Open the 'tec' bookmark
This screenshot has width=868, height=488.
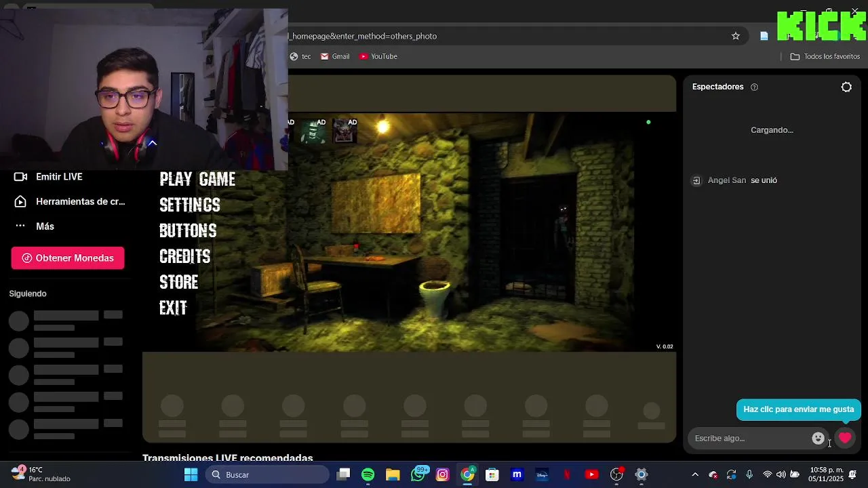pos(300,56)
